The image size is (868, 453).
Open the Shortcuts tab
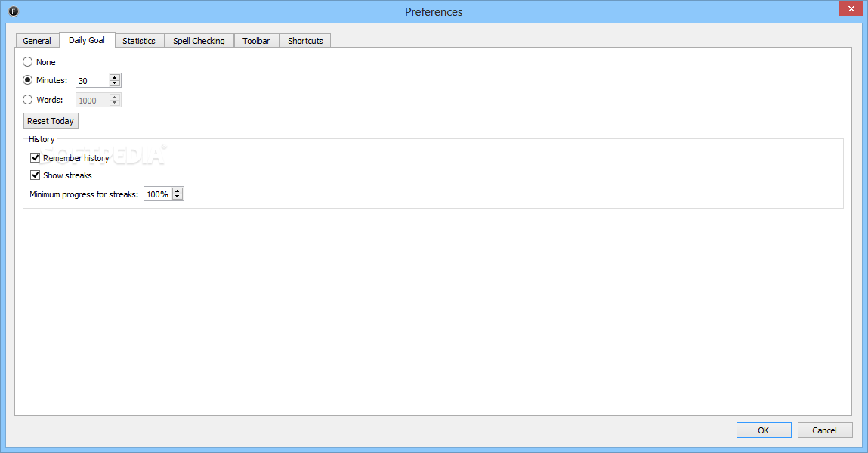coord(304,40)
